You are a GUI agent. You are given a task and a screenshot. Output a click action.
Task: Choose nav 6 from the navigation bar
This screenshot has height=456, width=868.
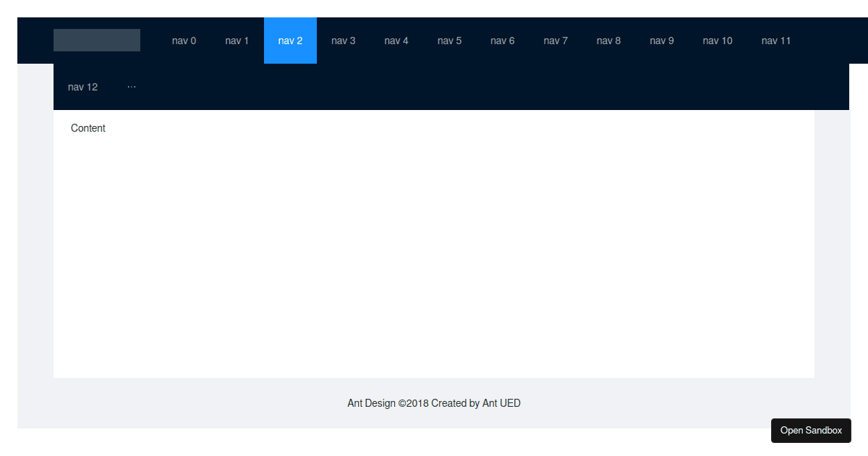click(x=502, y=41)
